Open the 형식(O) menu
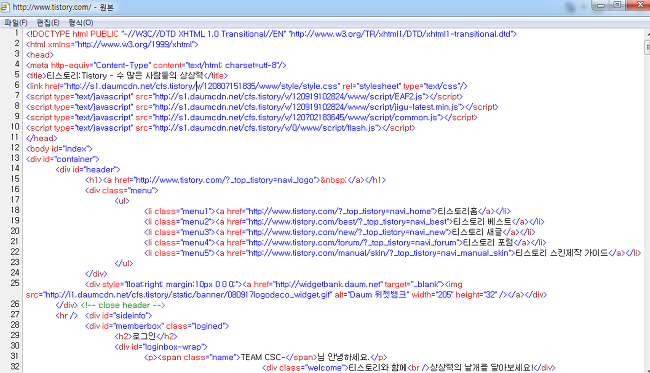 81,23
